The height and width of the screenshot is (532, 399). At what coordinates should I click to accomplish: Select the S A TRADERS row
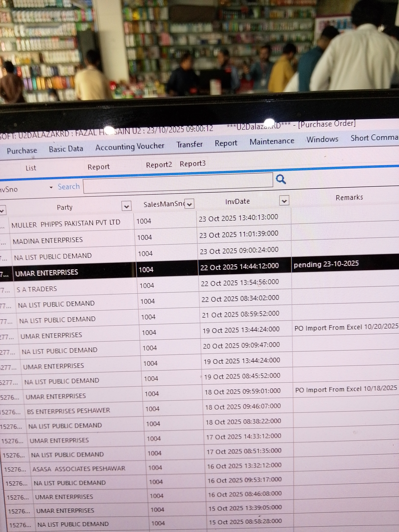[37, 289]
